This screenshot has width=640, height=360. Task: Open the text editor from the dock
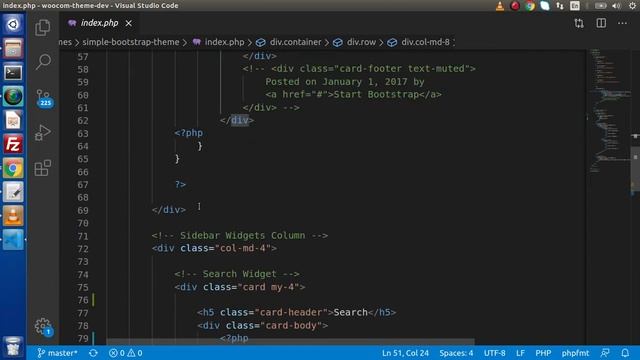pyautogui.click(x=13, y=192)
